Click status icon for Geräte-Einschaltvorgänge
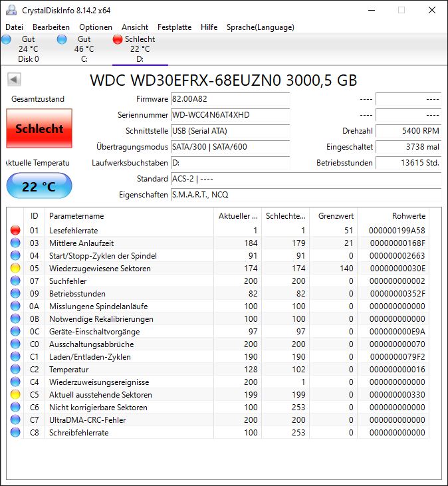 click(15, 331)
